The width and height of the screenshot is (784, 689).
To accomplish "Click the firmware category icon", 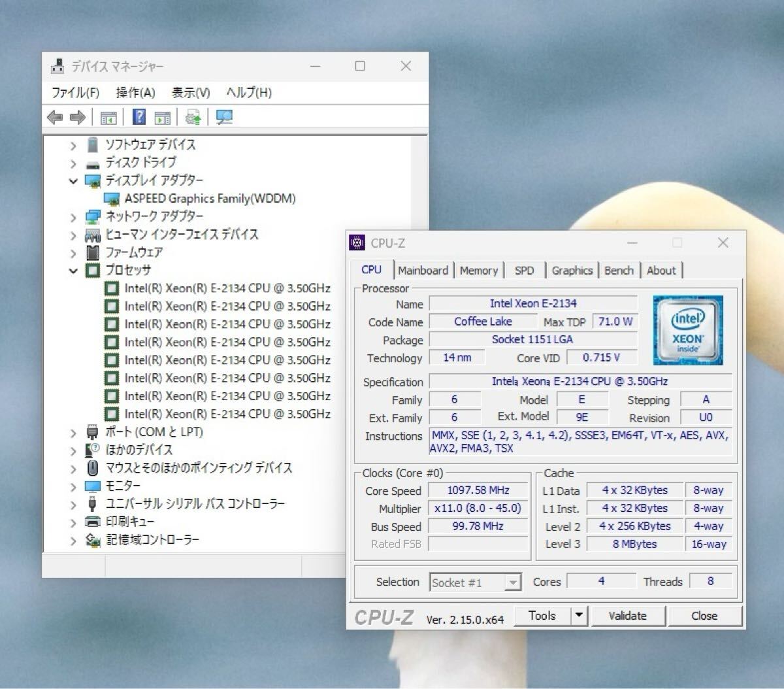I will tap(93, 252).
